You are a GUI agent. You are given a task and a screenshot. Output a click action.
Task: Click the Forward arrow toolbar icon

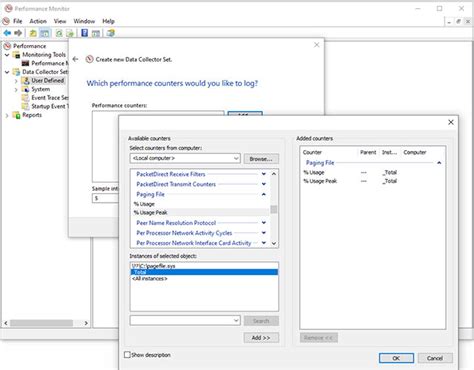[x=18, y=33]
